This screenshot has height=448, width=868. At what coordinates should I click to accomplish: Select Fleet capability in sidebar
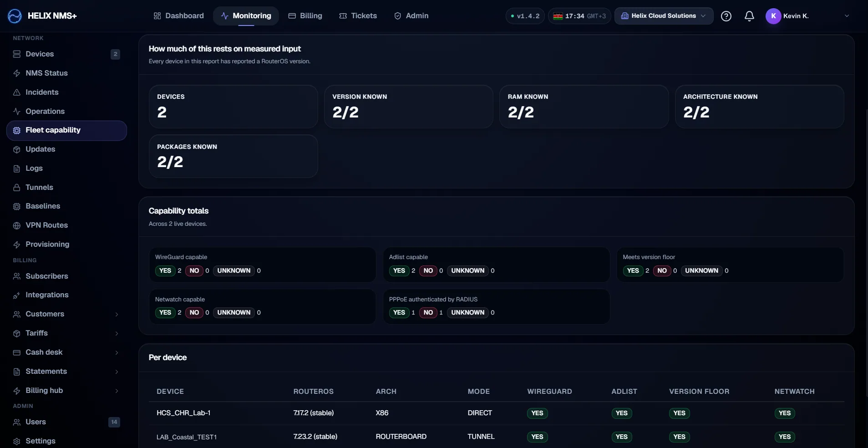pos(66,131)
